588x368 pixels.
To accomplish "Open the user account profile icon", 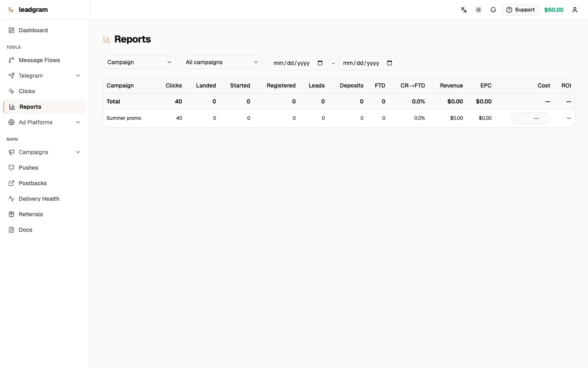I will [575, 10].
